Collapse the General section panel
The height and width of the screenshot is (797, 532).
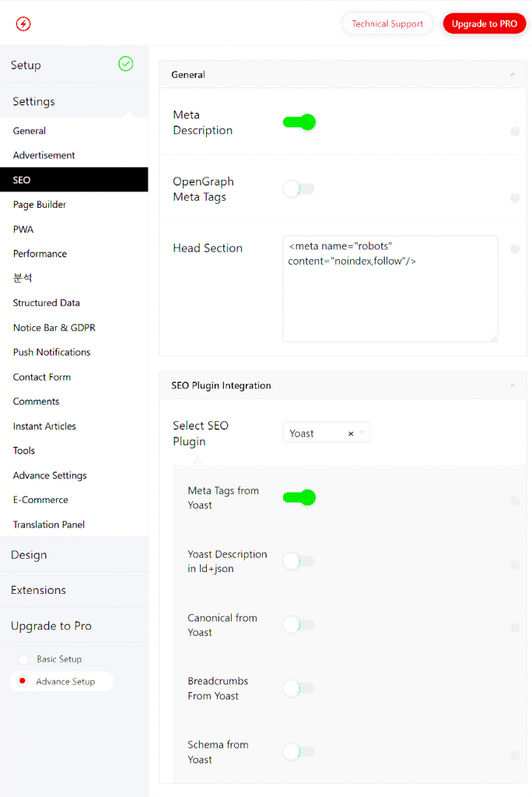(x=513, y=75)
